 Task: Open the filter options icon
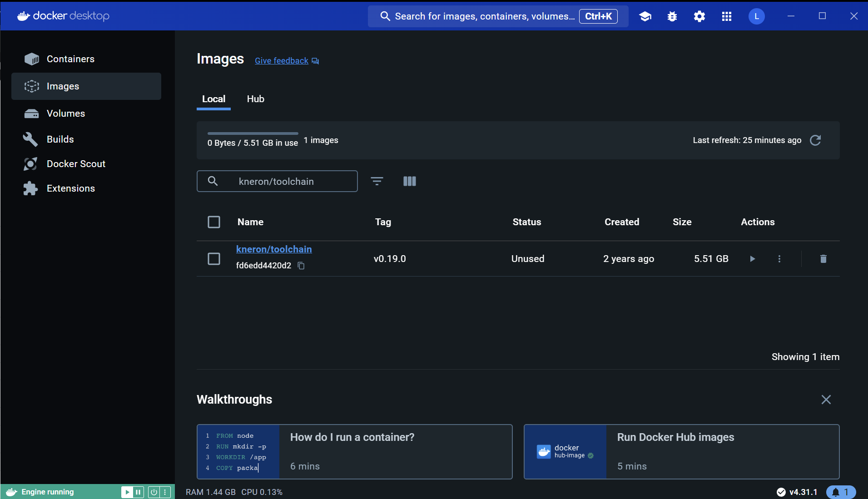point(377,181)
